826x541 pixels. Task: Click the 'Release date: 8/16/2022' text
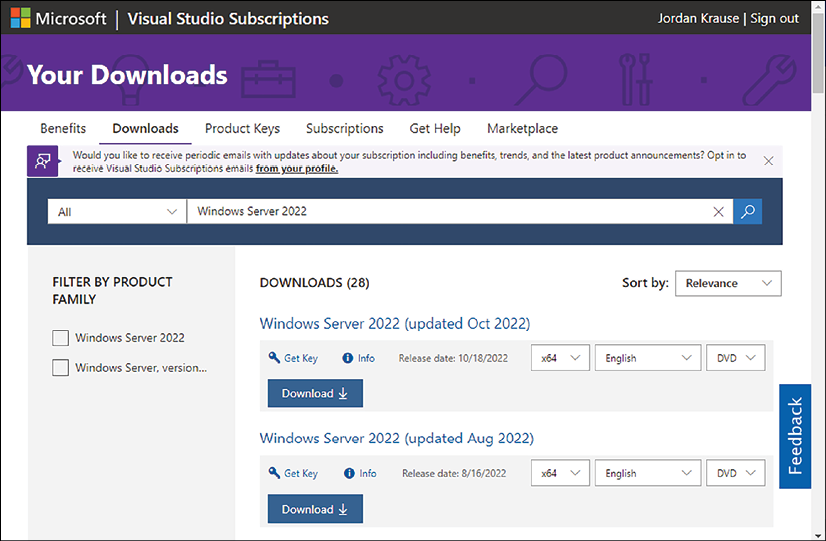[454, 473]
